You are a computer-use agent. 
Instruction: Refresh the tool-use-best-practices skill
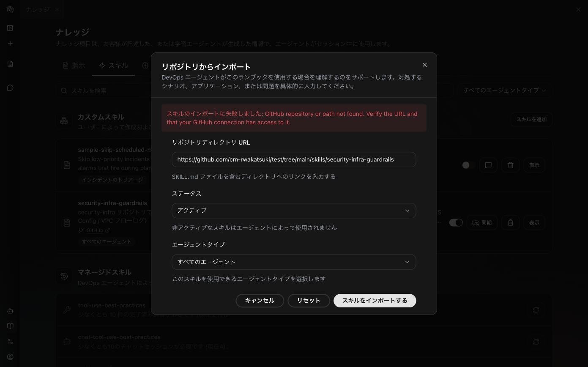(536, 310)
